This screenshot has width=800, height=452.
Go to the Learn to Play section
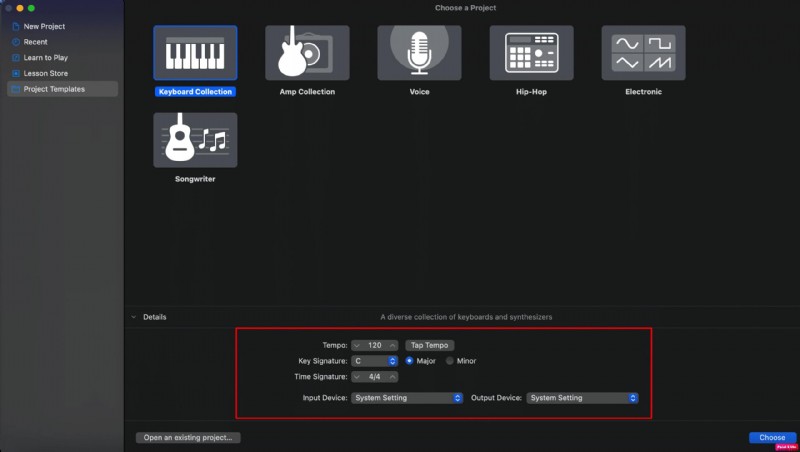(x=45, y=58)
